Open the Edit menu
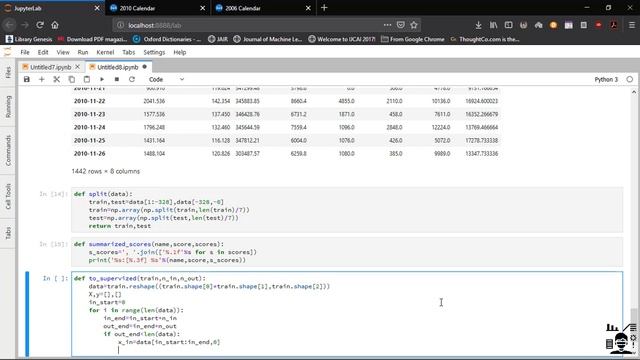This screenshot has width=640, height=360. click(43, 52)
